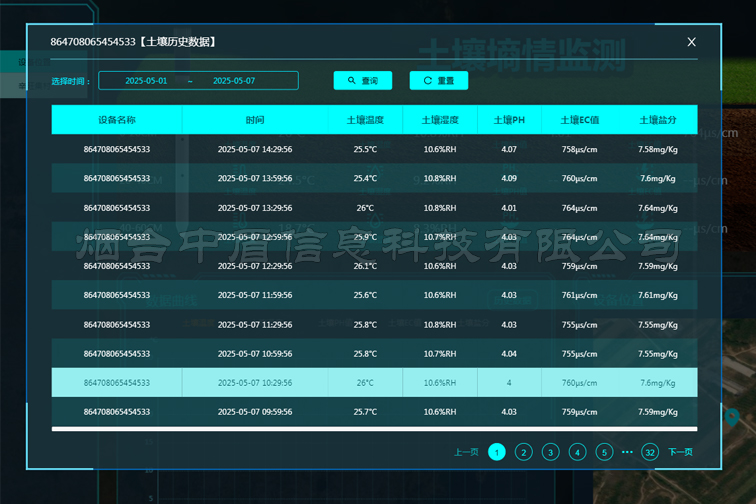This screenshot has height=504, width=756.
Task: Select the row timed 2025-05-07 10:59:56
Action: pos(374,354)
